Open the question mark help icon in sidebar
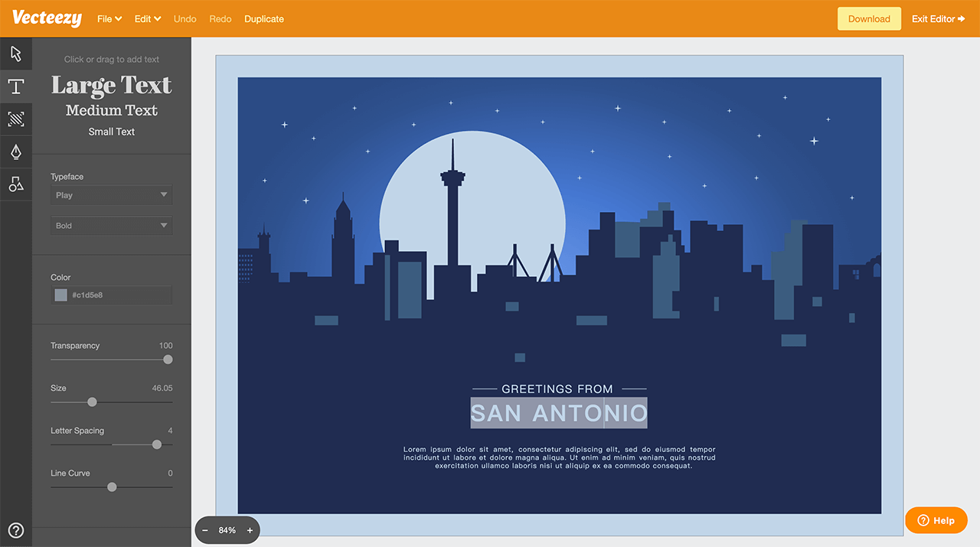This screenshot has width=980, height=547. point(15,530)
